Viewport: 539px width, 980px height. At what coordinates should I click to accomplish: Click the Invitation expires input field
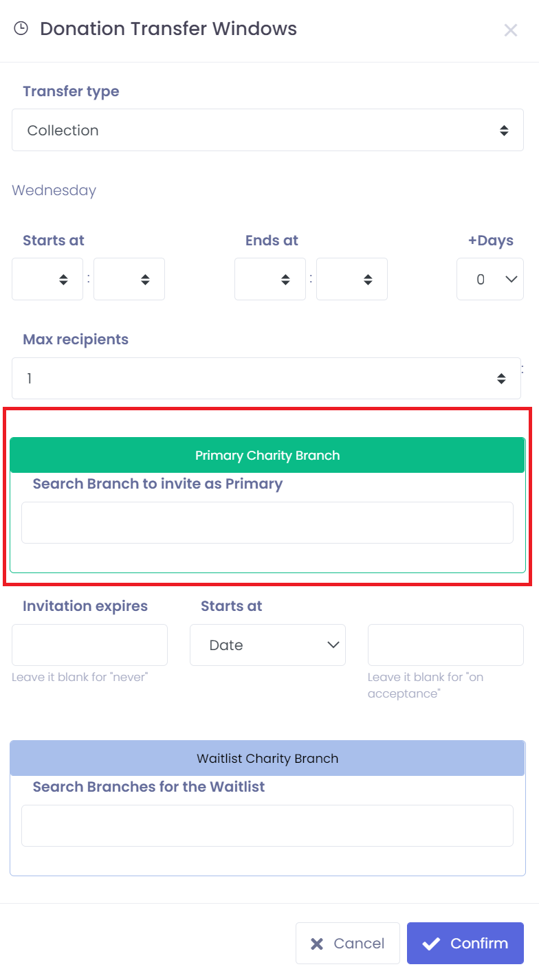[x=89, y=645]
